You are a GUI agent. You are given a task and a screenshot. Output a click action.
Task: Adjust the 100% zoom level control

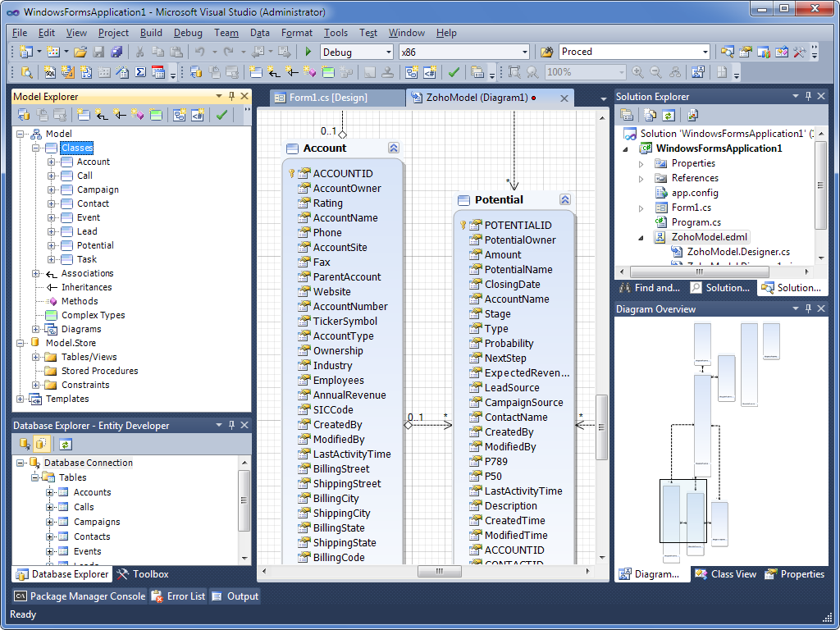pos(584,71)
